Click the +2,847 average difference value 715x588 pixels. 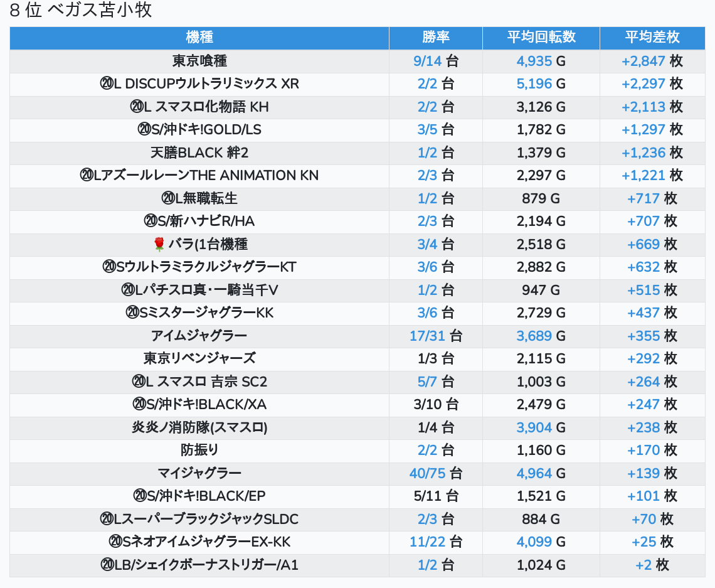coord(643,61)
